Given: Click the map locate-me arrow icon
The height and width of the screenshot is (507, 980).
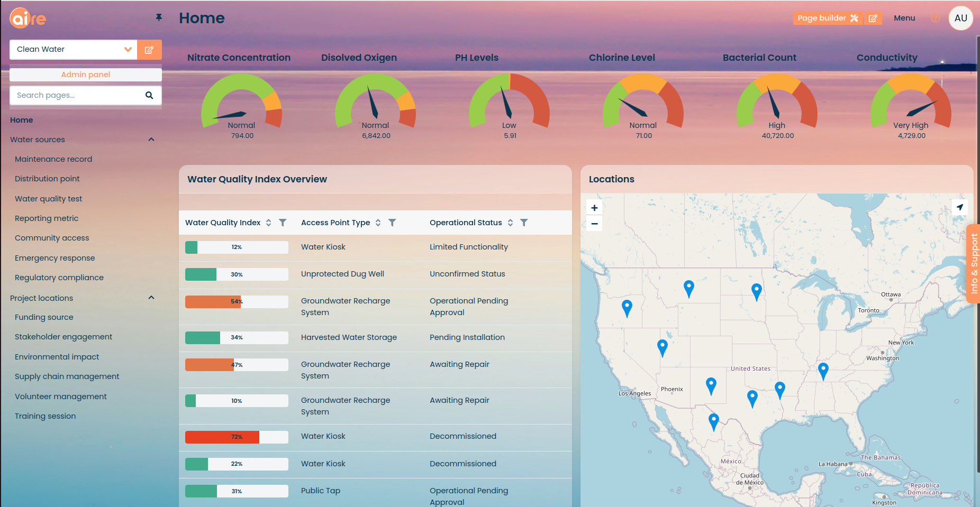Looking at the screenshot, I should [959, 207].
